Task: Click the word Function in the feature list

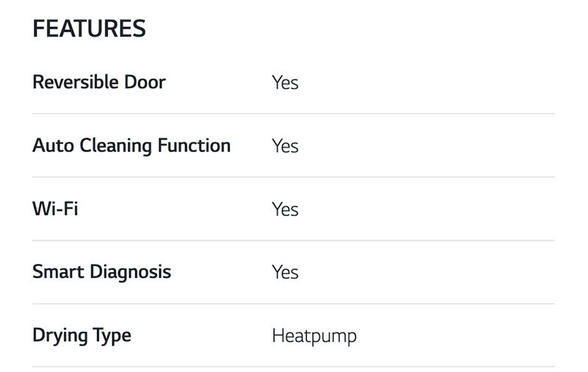Action: pyautogui.click(x=194, y=146)
